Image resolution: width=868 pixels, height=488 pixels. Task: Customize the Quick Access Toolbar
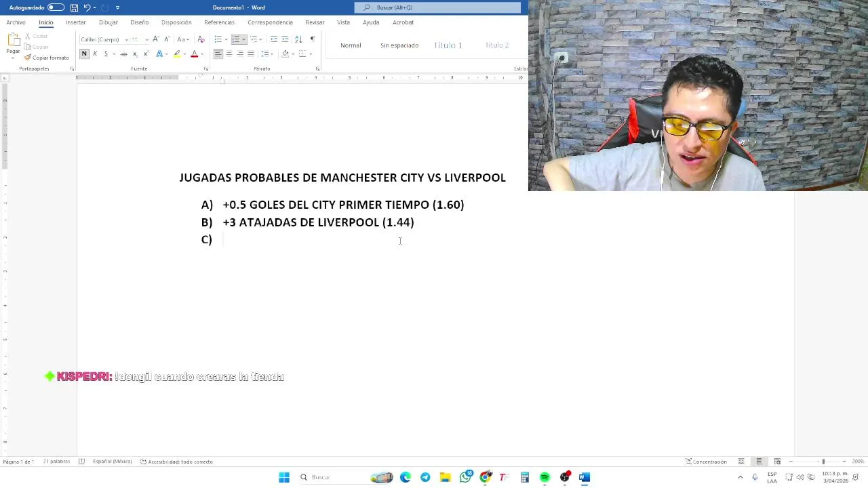point(117,7)
